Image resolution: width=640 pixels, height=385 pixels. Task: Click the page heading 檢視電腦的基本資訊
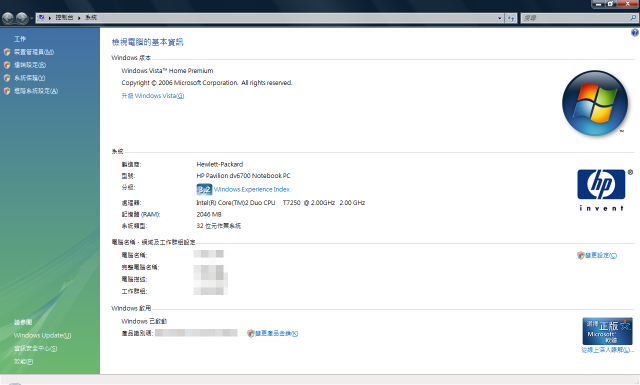147,42
